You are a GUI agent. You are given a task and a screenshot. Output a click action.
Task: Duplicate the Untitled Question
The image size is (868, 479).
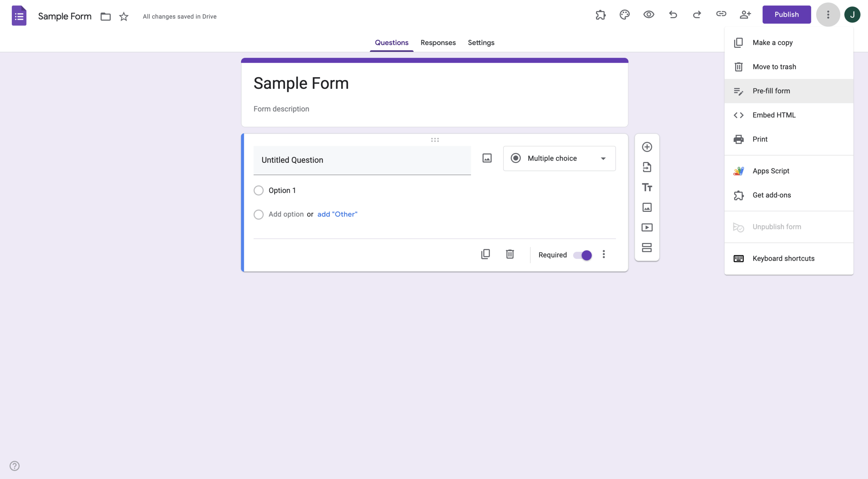[x=486, y=254]
